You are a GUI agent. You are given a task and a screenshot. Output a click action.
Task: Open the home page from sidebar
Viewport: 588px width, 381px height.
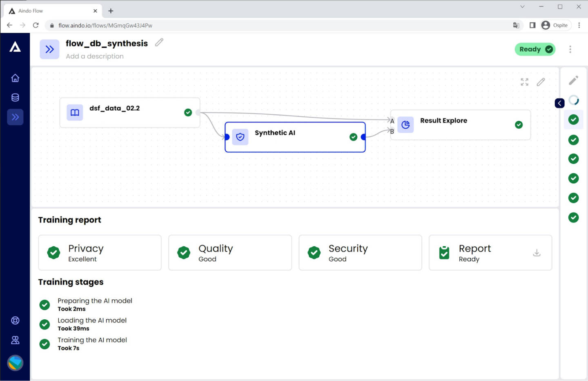click(15, 78)
